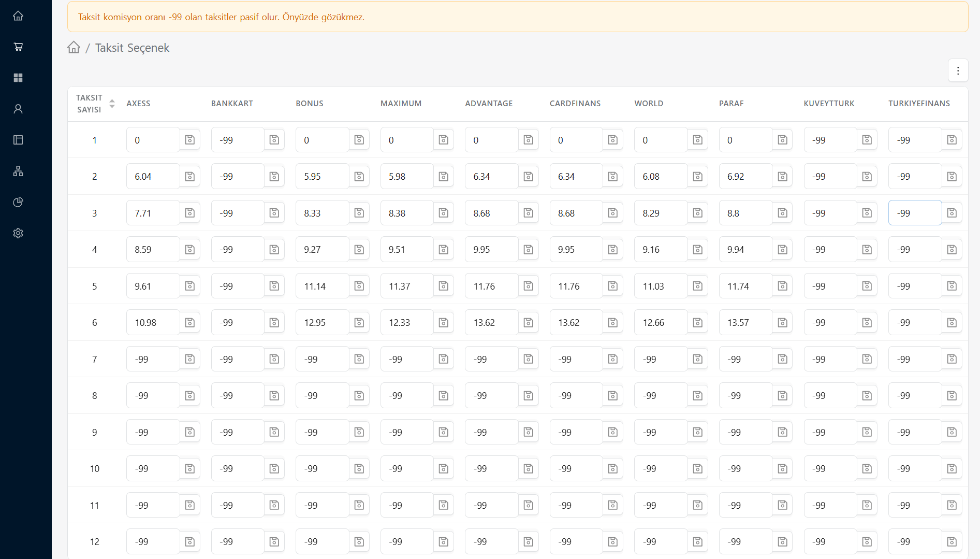The height and width of the screenshot is (559, 980).
Task: Edit WORLD input showing 6.08
Action: click(661, 177)
